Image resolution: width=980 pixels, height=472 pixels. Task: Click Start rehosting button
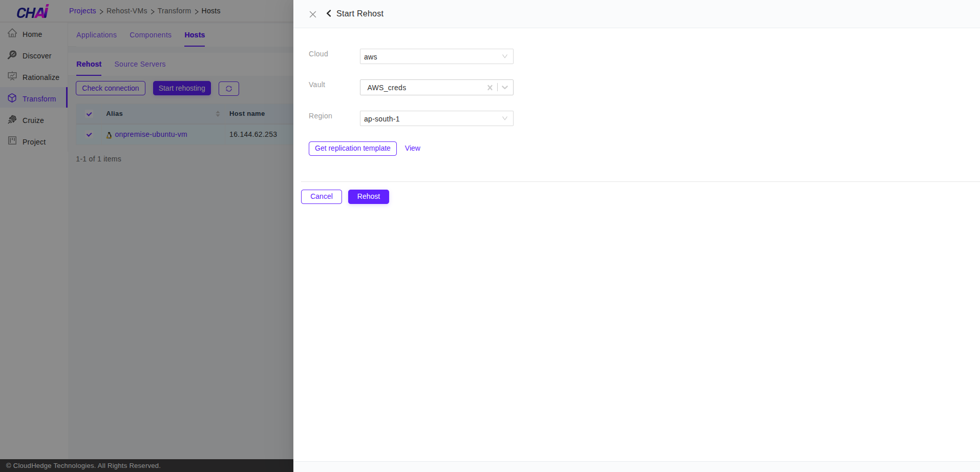click(x=182, y=88)
